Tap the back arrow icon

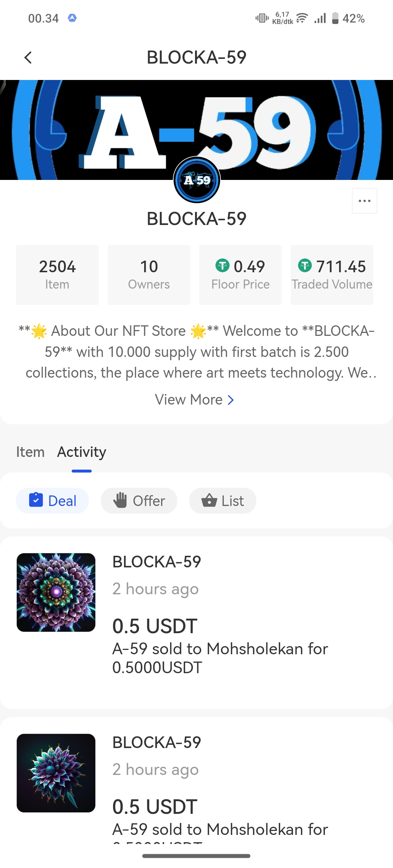coord(28,57)
